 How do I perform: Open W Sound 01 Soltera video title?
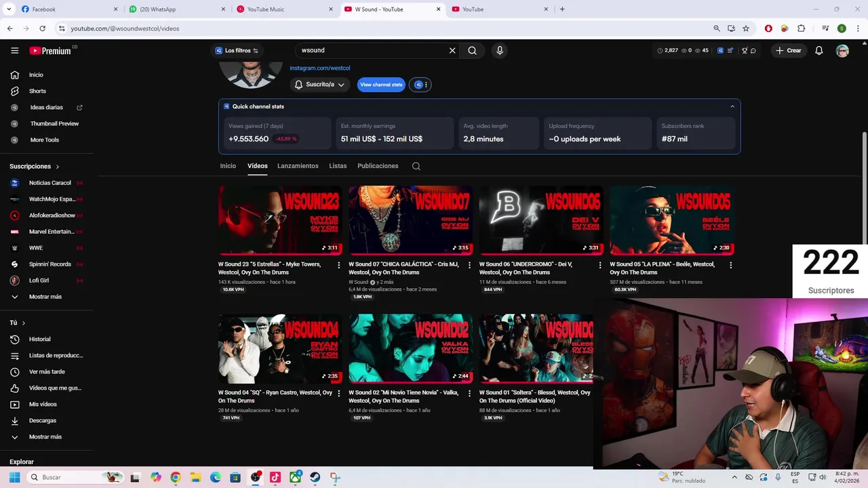535,396
